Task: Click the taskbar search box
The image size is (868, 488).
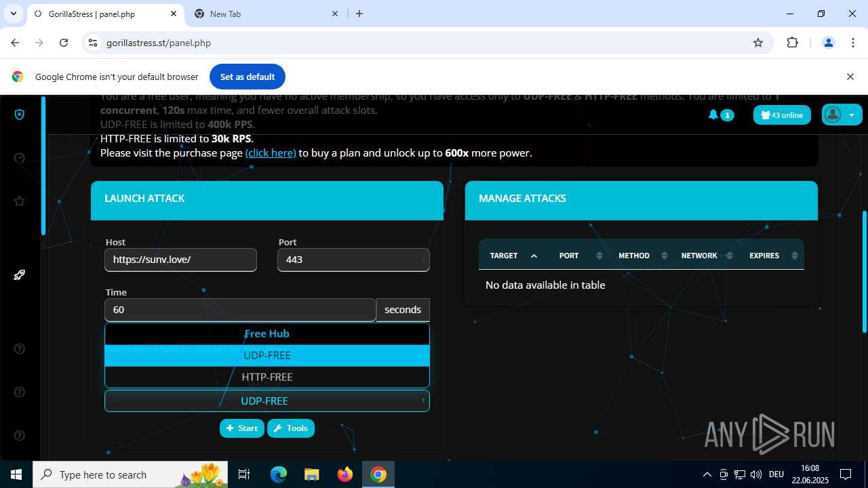Action: pyautogui.click(x=130, y=474)
